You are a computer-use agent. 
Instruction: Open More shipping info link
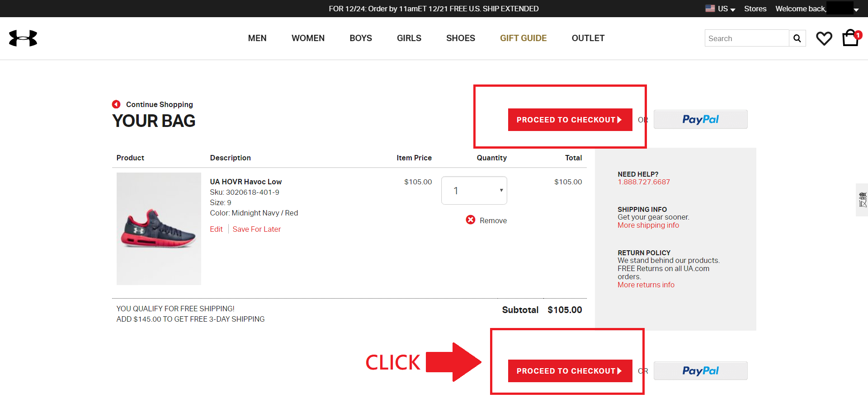[x=648, y=225]
